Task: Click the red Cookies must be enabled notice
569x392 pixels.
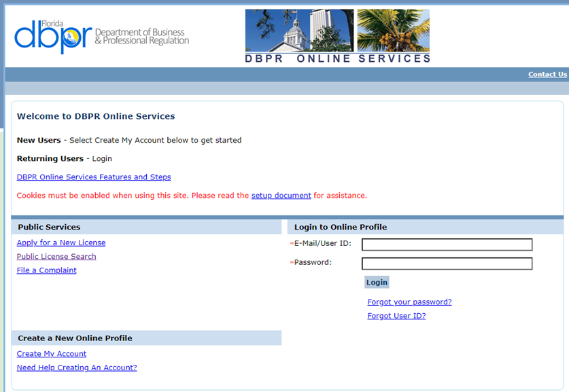Action: coord(192,196)
